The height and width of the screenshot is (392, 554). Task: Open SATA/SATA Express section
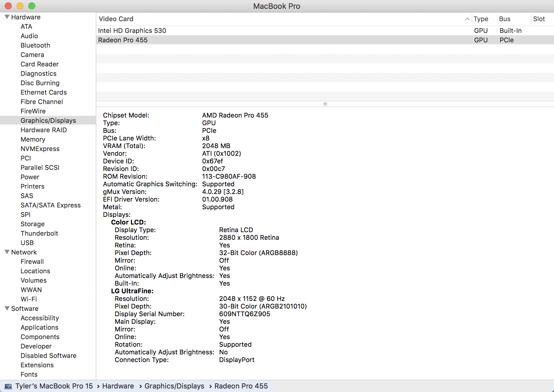[51, 205]
